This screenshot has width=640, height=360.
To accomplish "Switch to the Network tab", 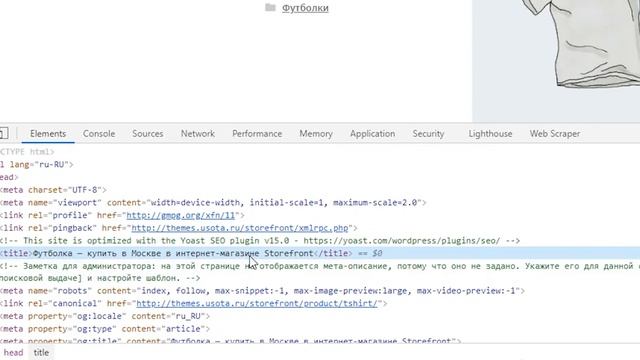I will [x=198, y=134].
